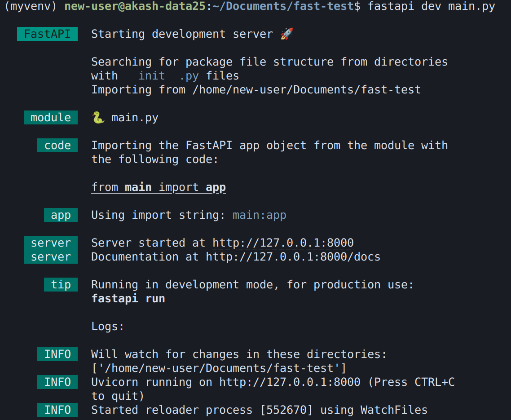Click the bold 'fastapi run' command text
This screenshot has width=511, height=420.
click(128, 299)
